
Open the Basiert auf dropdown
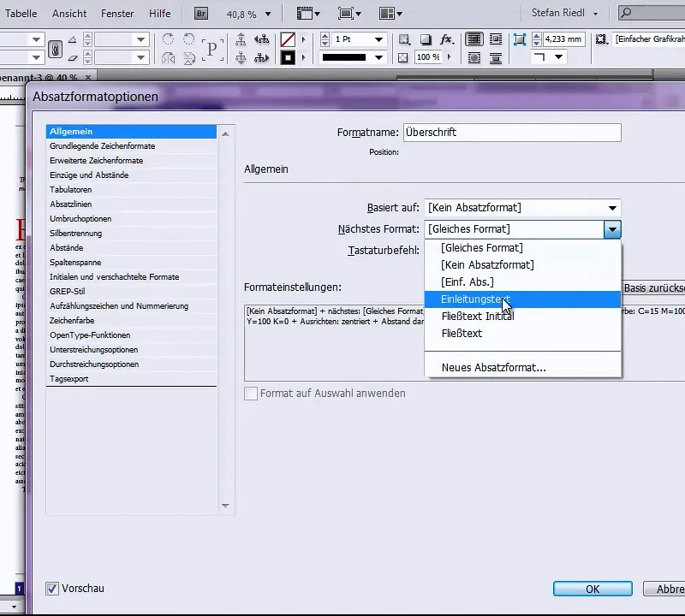tap(522, 208)
